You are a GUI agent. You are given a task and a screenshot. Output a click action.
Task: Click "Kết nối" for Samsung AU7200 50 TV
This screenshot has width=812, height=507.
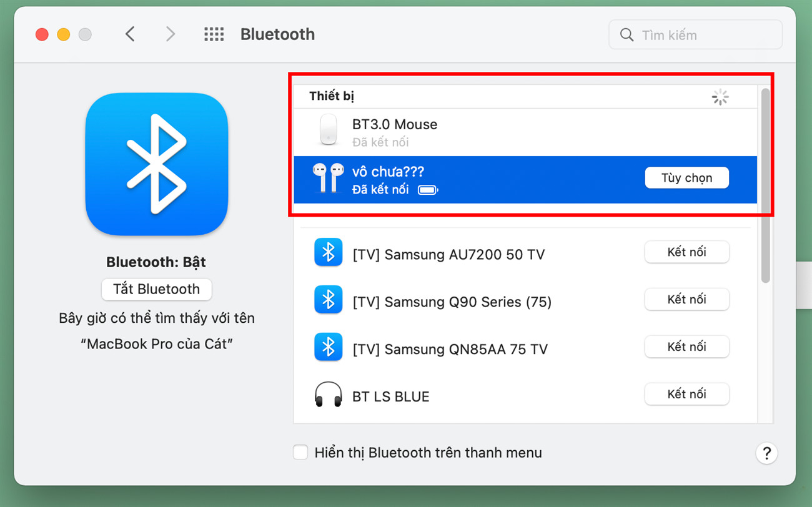[x=687, y=252]
